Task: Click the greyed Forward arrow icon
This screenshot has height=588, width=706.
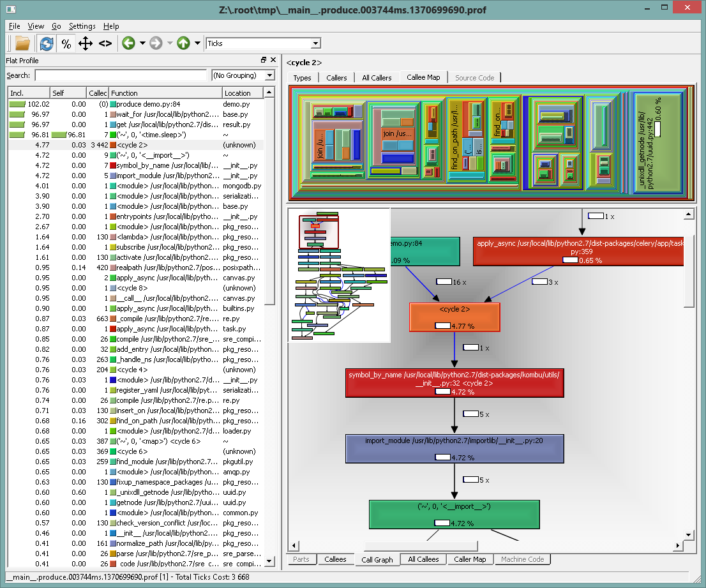Action: (156, 43)
